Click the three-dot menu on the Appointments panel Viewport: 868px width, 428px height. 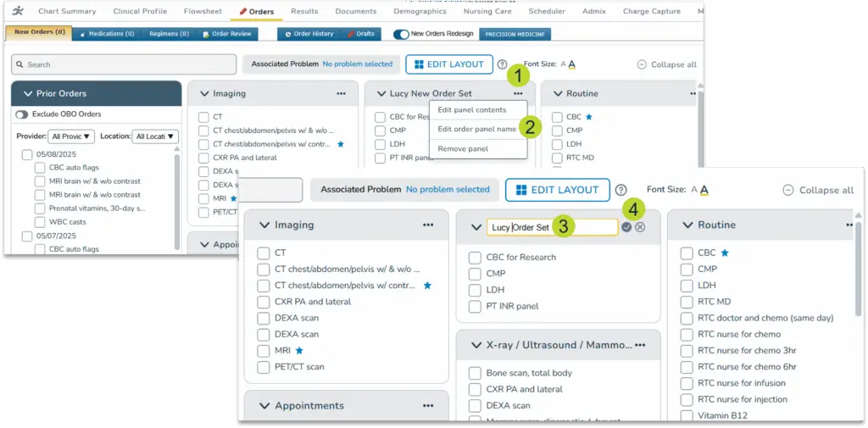[428, 406]
